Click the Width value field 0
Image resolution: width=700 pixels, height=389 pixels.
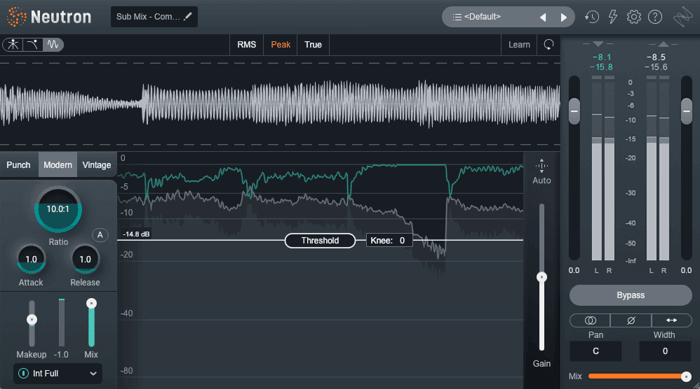[665, 351]
